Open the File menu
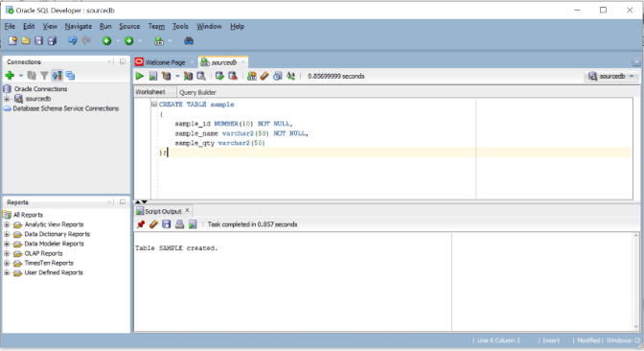Image resolution: width=644 pixels, height=351 pixels. pos(10,26)
